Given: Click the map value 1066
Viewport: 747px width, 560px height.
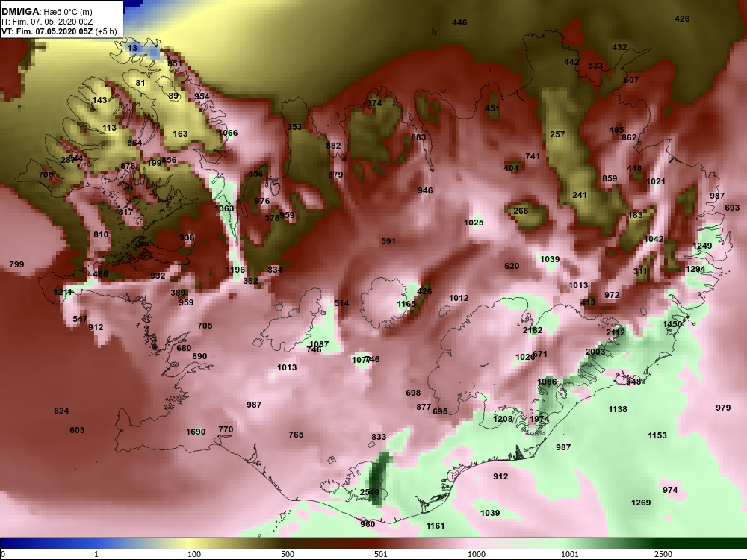Looking at the screenshot, I should (x=228, y=133).
